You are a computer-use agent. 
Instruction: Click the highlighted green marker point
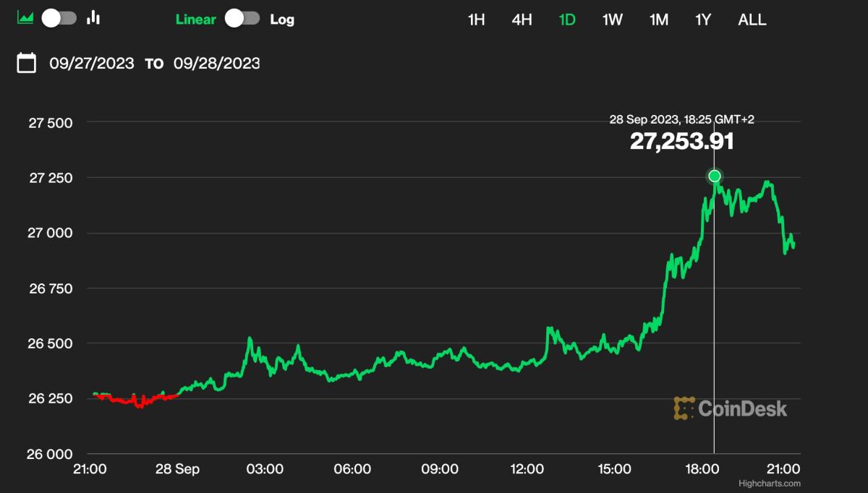coord(715,175)
